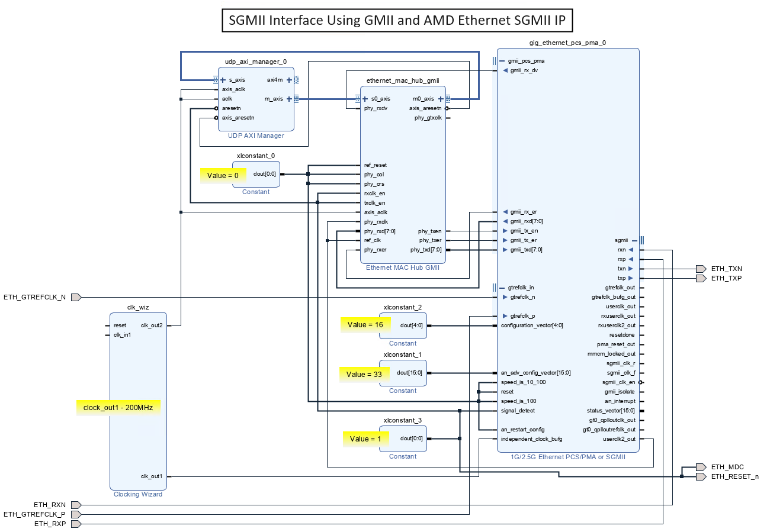
Task: Select the dout[4:0] pin on xlconstant_2
Action: tap(411, 325)
